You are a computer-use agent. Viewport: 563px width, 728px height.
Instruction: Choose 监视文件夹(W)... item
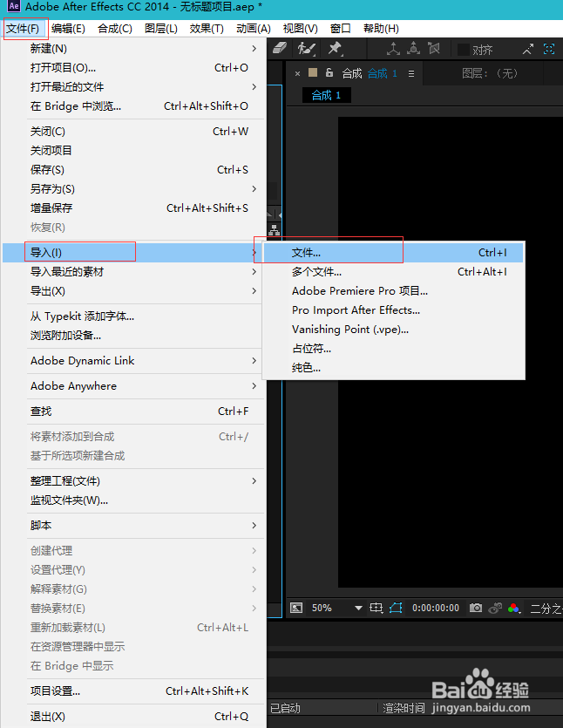click(133, 500)
